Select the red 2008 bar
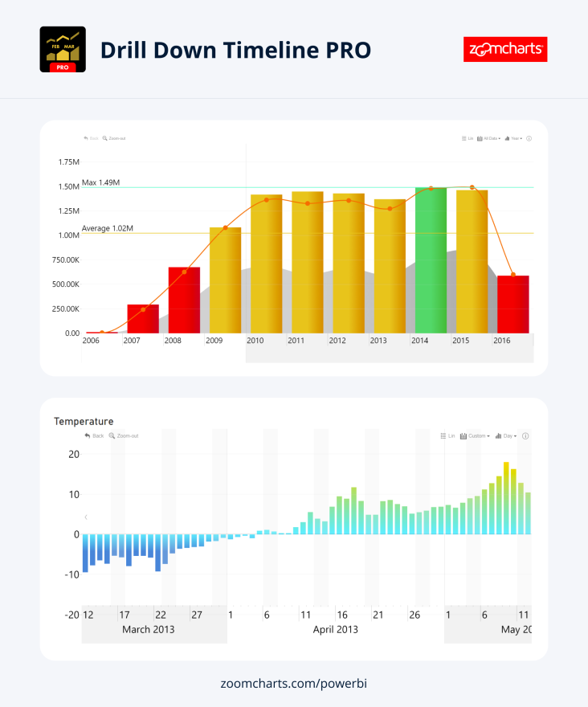 click(x=184, y=300)
